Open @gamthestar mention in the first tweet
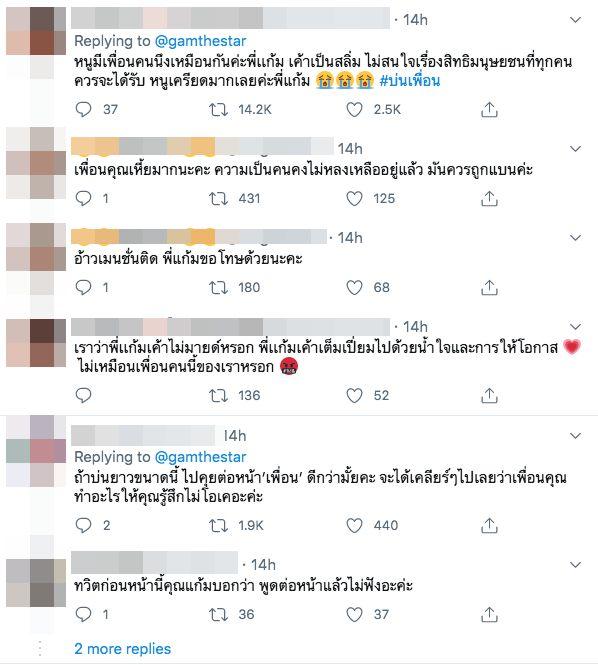 200,41
